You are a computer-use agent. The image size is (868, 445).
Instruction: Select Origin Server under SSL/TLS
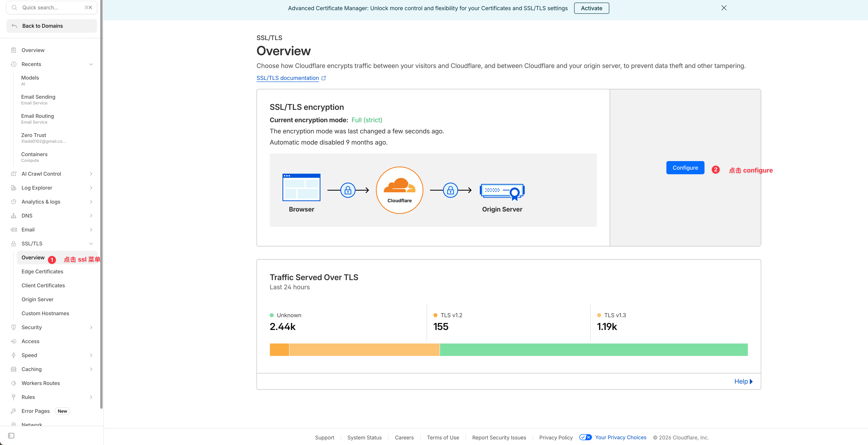(x=37, y=299)
